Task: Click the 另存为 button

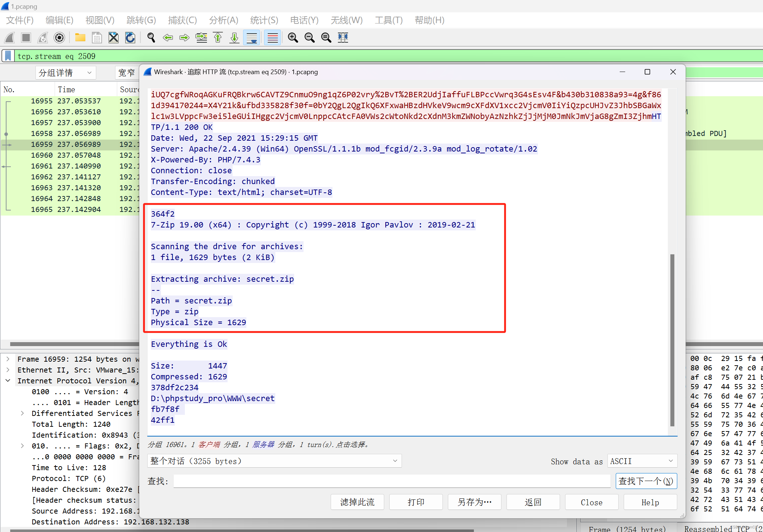Action: click(475, 502)
